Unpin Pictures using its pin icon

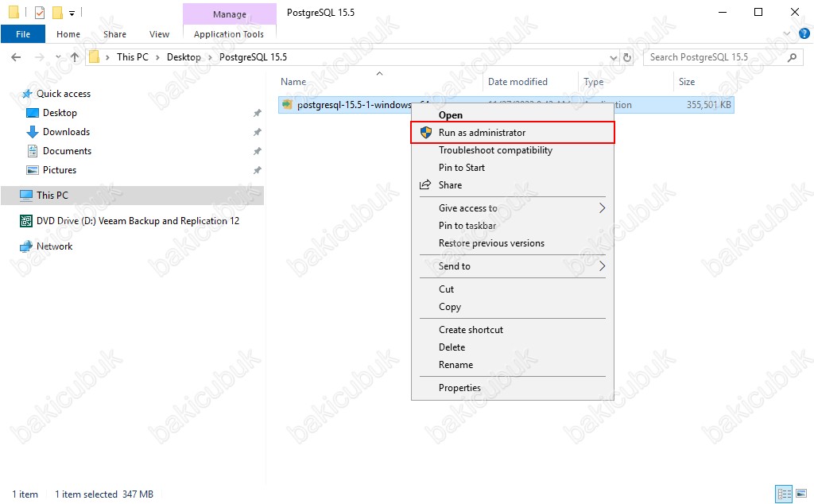pyautogui.click(x=257, y=170)
